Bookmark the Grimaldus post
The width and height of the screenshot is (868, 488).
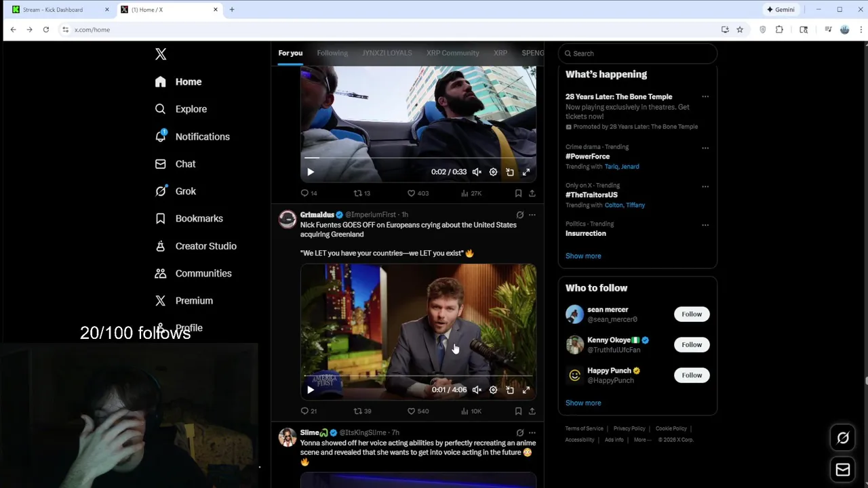(x=518, y=411)
